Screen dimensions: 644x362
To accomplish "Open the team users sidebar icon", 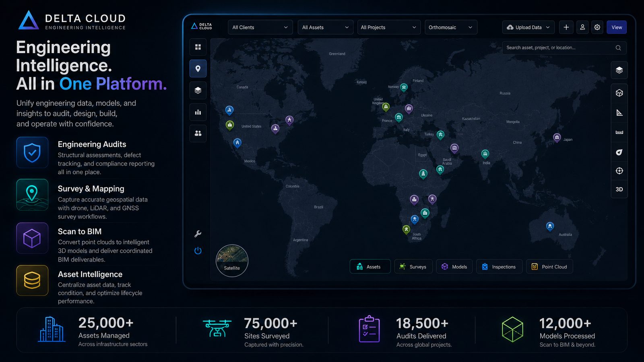I will [198, 133].
